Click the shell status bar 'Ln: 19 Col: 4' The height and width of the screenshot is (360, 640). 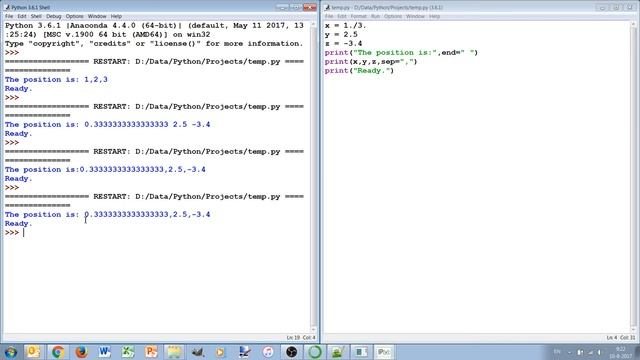point(301,338)
